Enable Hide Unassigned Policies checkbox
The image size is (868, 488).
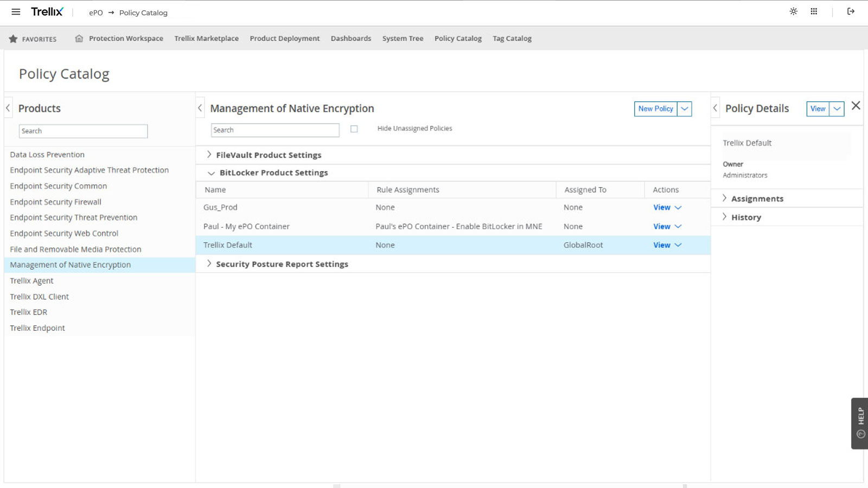point(354,129)
